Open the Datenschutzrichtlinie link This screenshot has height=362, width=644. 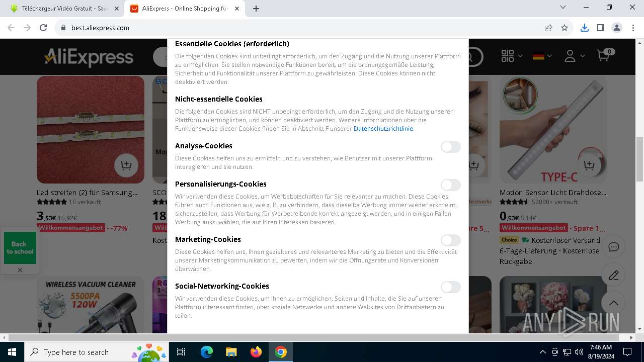coord(383,129)
